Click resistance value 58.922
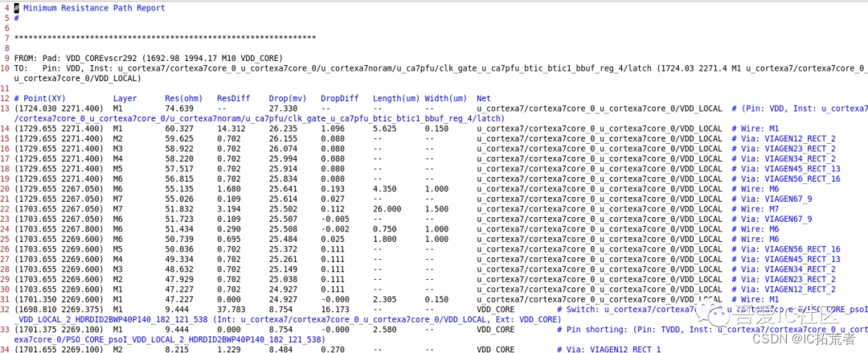This screenshot has width=868, height=353. (179, 149)
